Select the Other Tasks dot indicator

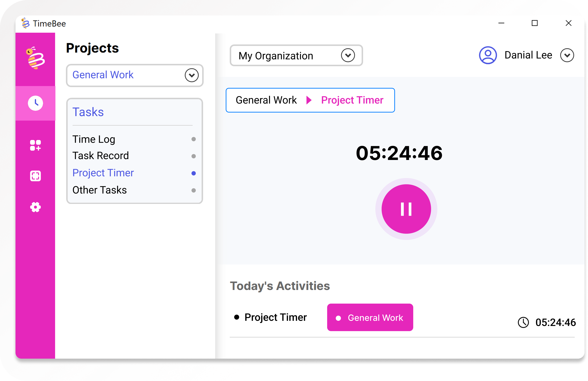pos(193,190)
